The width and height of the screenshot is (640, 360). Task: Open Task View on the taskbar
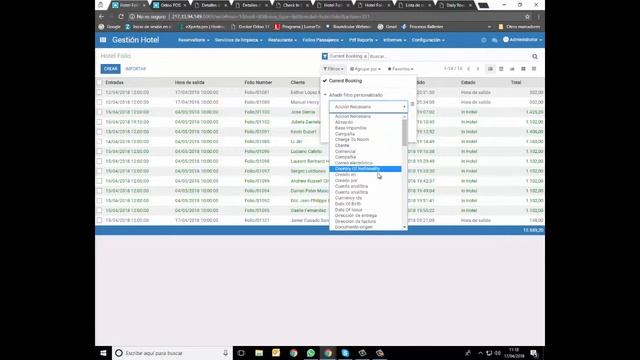click(x=241, y=353)
